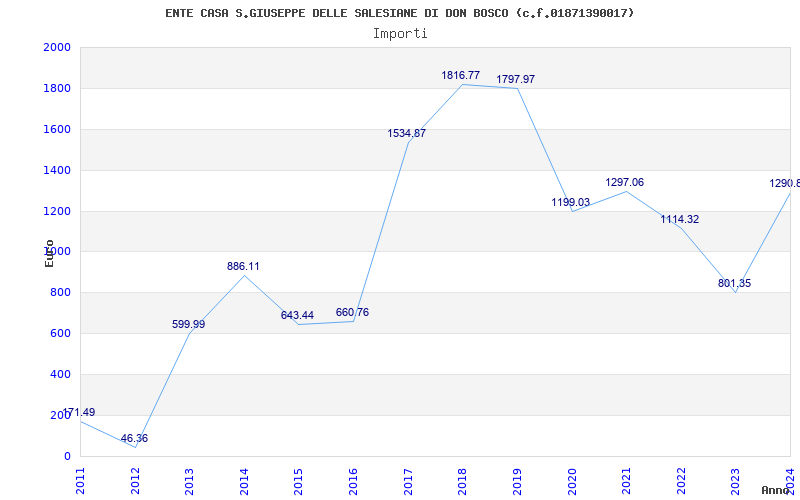Click the 2019 year tick label
800x500 pixels.
click(517, 481)
